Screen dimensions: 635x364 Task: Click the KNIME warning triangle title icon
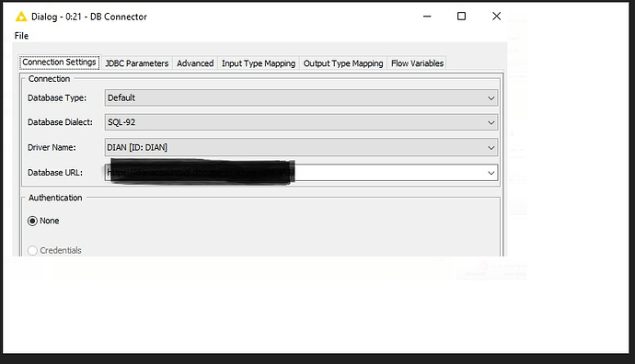click(x=21, y=17)
